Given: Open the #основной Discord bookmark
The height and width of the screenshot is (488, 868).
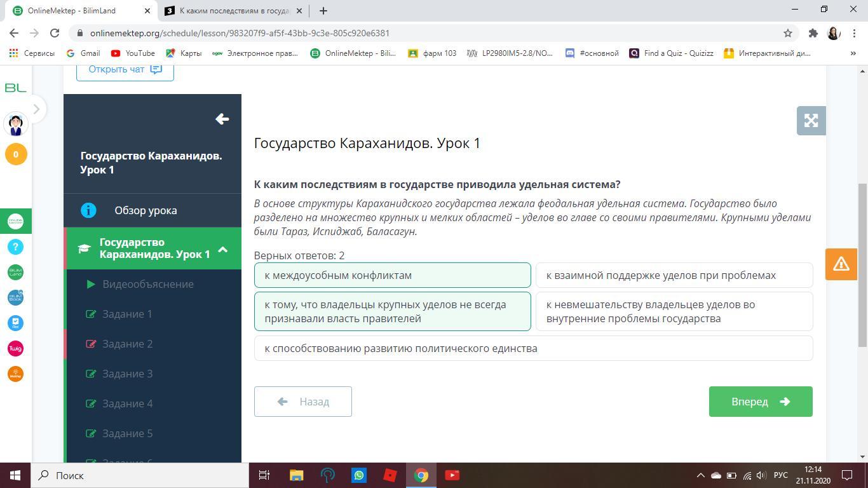Looking at the screenshot, I should click(592, 53).
